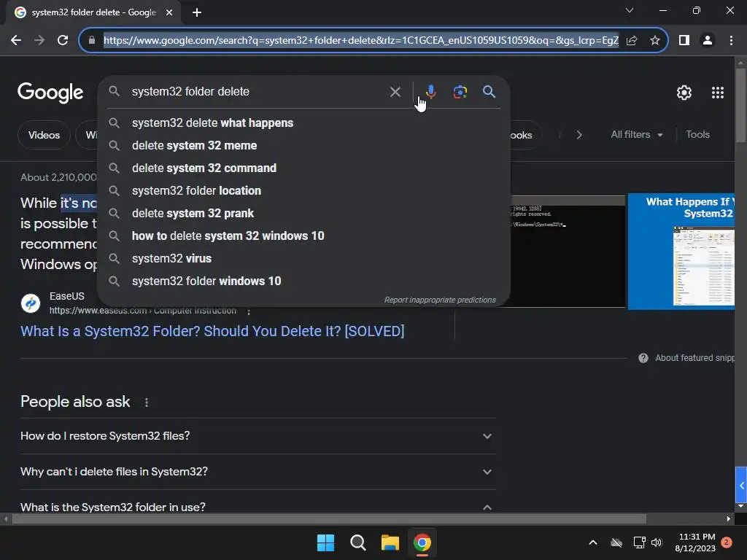
Task: Share this page from address bar
Action: coord(632,41)
